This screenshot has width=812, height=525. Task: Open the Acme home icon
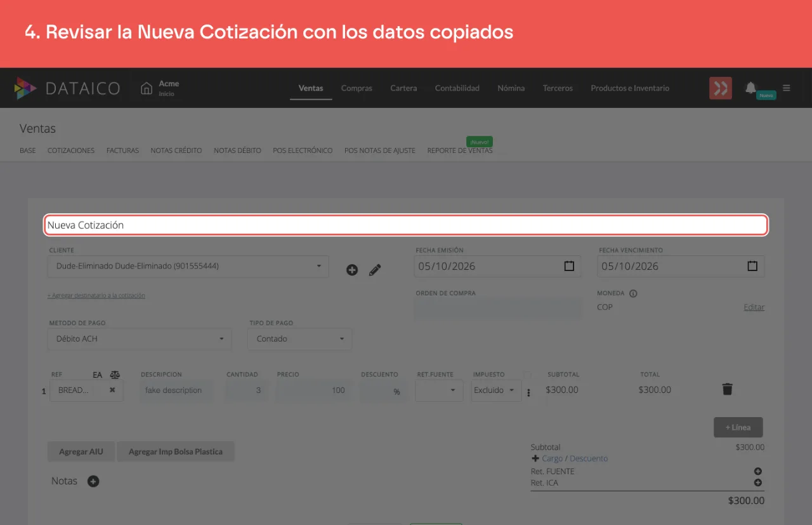click(x=147, y=88)
